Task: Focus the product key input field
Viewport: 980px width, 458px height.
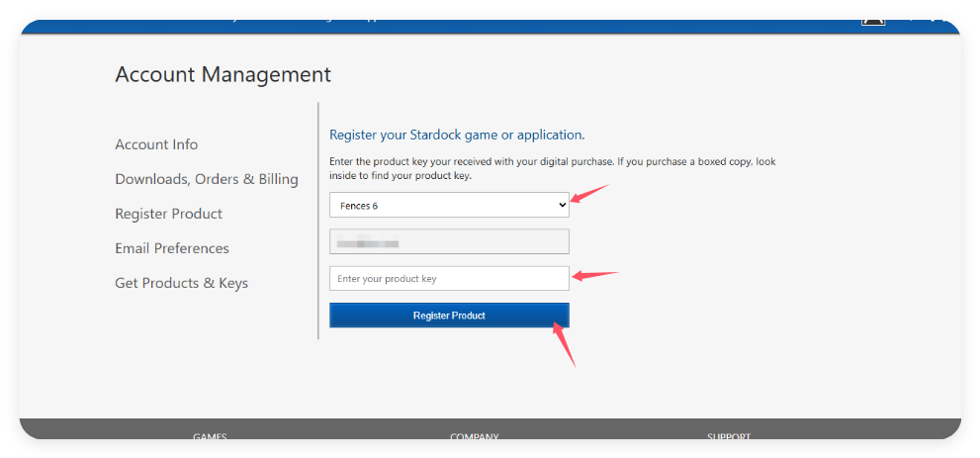Action: click(449, 279)
